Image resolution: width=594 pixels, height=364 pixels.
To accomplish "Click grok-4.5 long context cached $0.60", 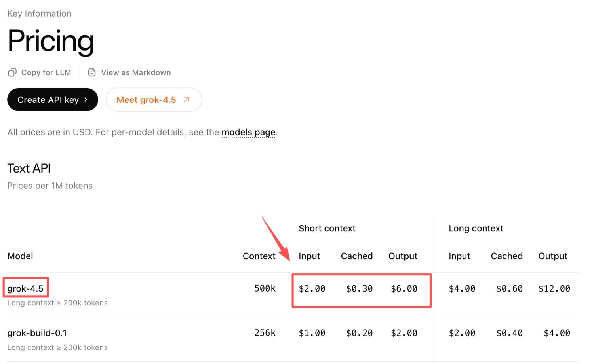I will point(510,289).
